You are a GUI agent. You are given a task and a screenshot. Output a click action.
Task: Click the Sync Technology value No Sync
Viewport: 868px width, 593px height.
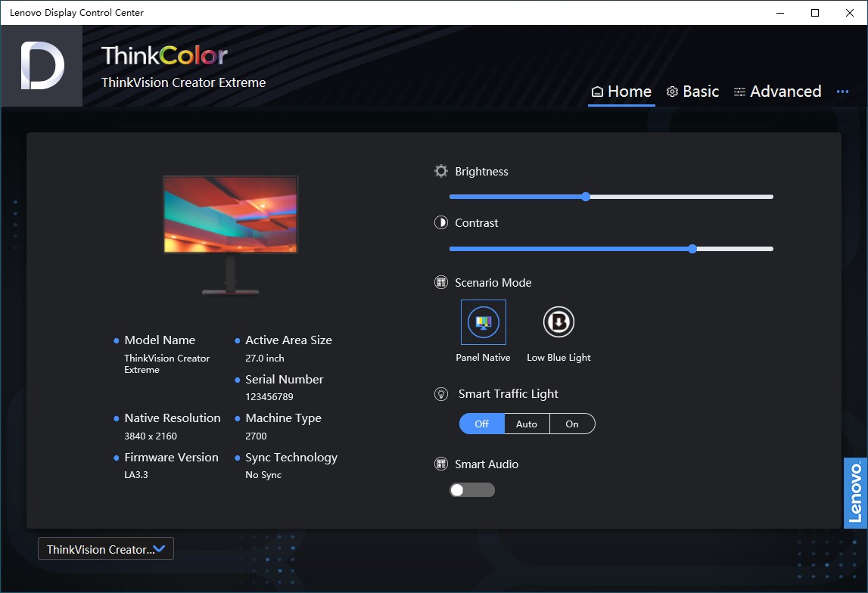pyautogui.click(x=263, y=475)
